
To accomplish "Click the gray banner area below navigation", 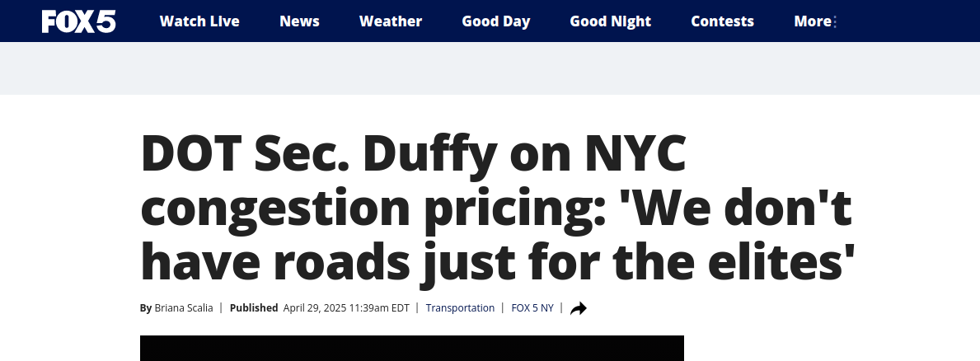I will tap(490, 68).
